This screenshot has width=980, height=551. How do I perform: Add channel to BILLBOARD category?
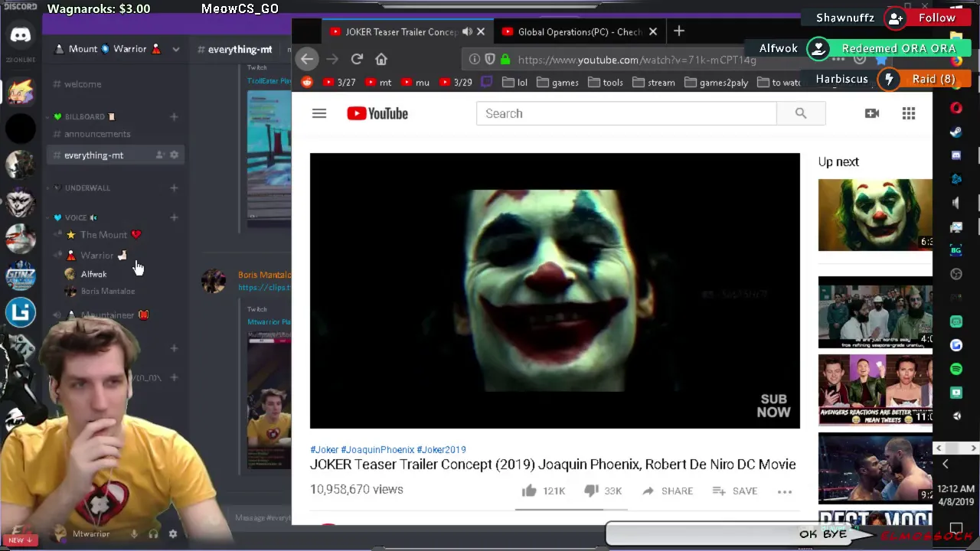(174, 117)
